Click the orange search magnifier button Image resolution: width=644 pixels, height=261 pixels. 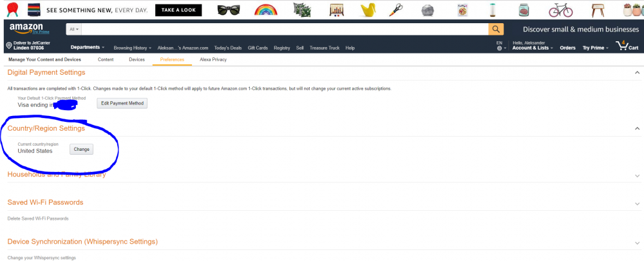click(x=496, y=29)
